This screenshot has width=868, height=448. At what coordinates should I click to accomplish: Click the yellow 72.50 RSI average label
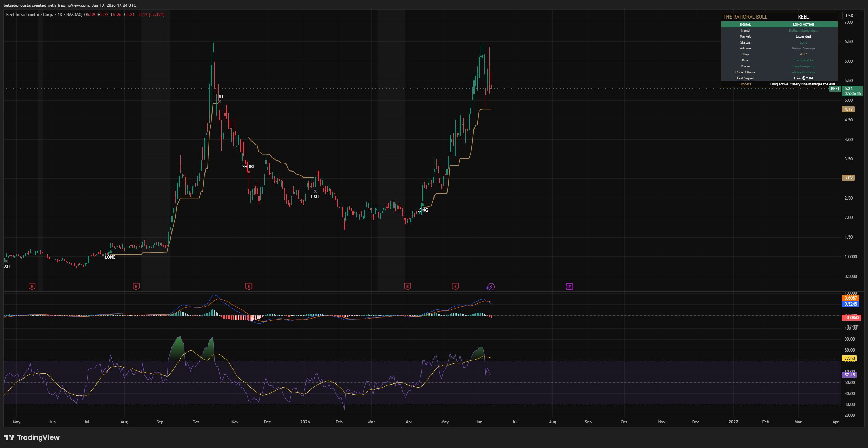pyautogui.click(x=849, y=359)
